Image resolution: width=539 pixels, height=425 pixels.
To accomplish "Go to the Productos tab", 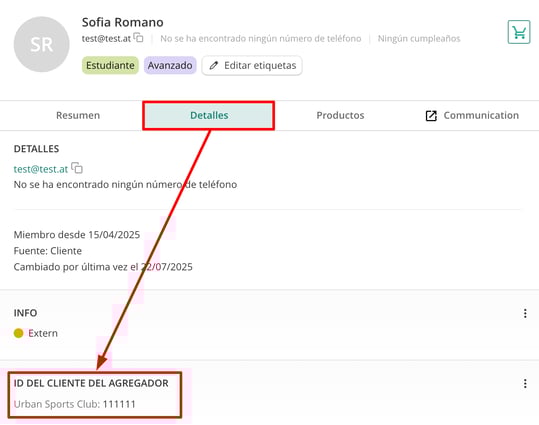I will tap(340, 116).
